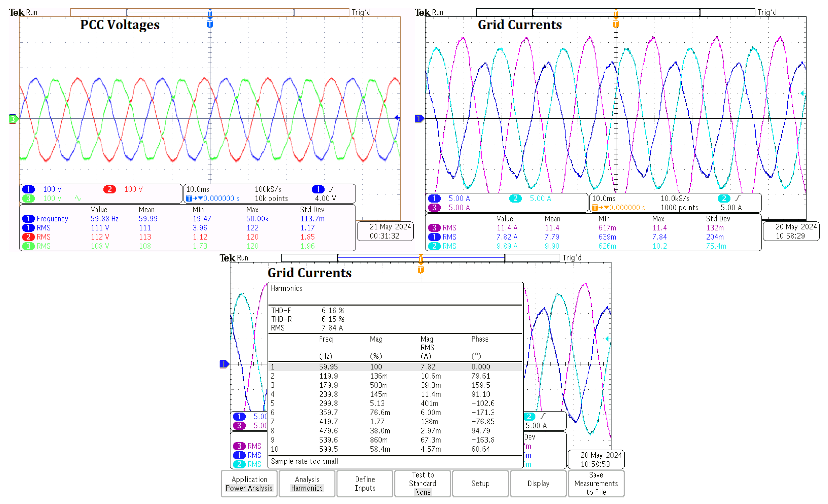Open the Analysis Harmonics menu

click(x=307, y=484)
